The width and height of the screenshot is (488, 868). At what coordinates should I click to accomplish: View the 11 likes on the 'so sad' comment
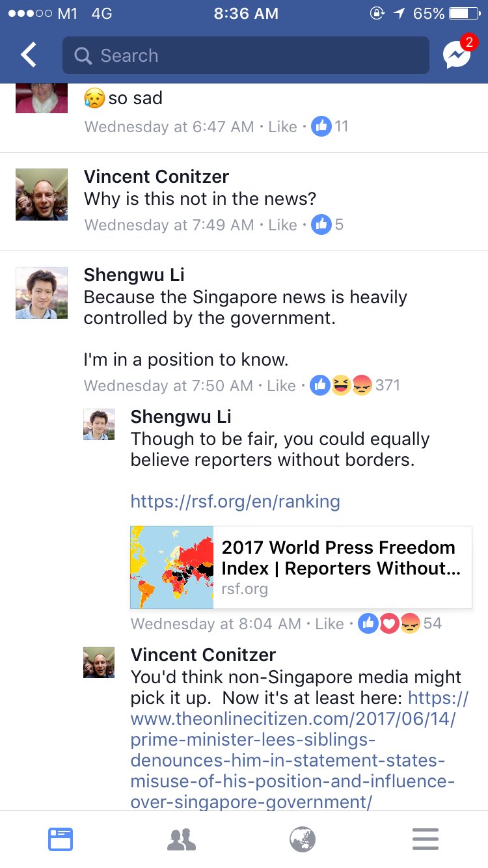(x=330, y=126)
